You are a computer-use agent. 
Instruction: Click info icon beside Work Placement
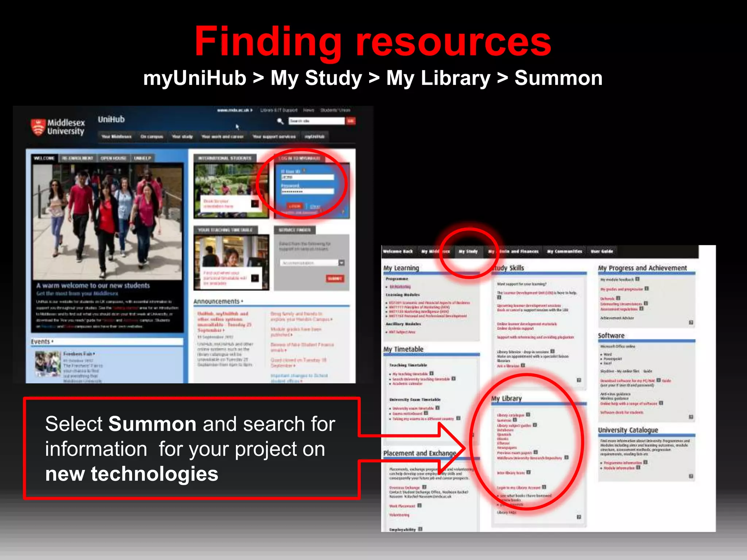pyautogui.click(x=419, y=505)
